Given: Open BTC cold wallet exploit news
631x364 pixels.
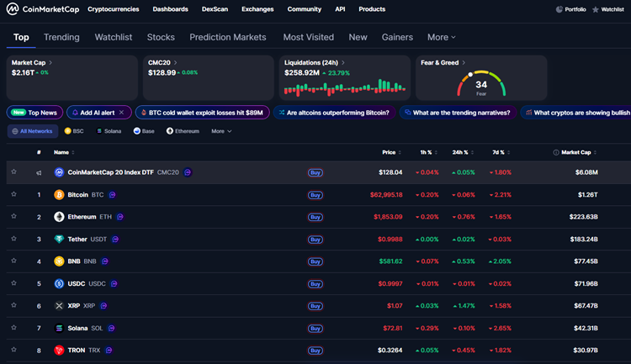Looking at the screenshot, I should pyautogui.click(x=203, y=113).
